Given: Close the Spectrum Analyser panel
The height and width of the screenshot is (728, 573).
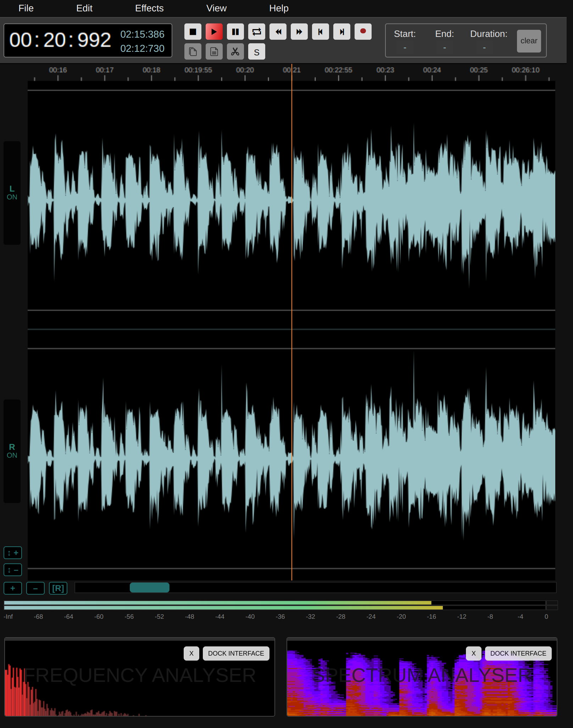Looking at the screenshot, I should pyautogui.click(x=474, y=653).
